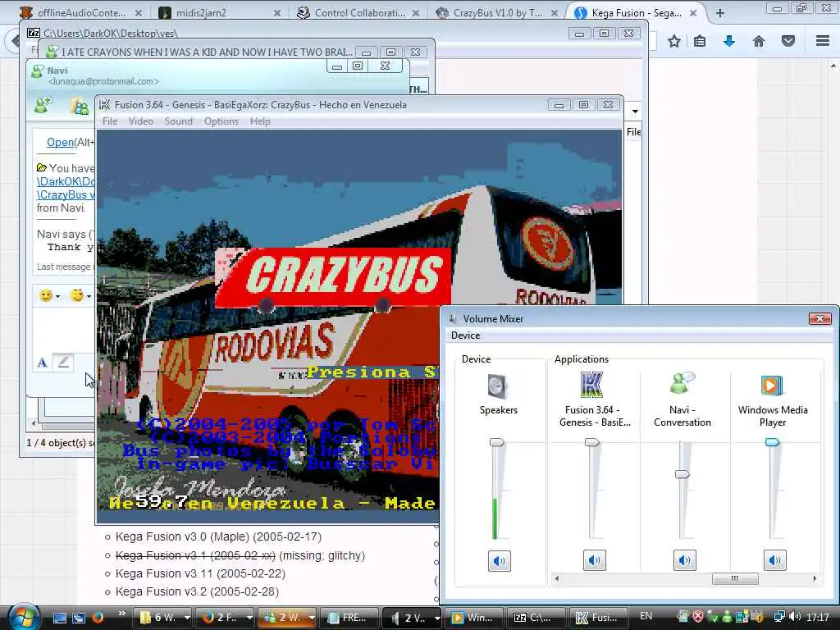
Task: Click the Volume Mixer scrollbar left arrow
Action: click(x=557, y=578)
